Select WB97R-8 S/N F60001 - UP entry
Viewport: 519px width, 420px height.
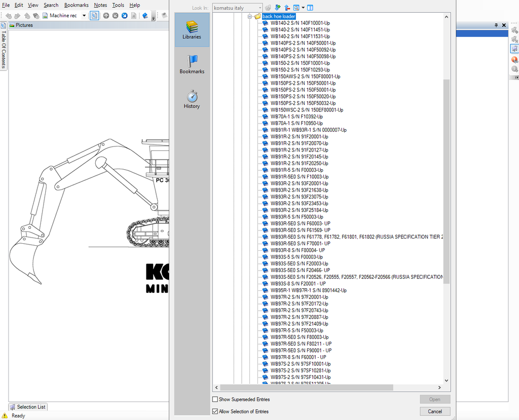click(x=298, y=357)
